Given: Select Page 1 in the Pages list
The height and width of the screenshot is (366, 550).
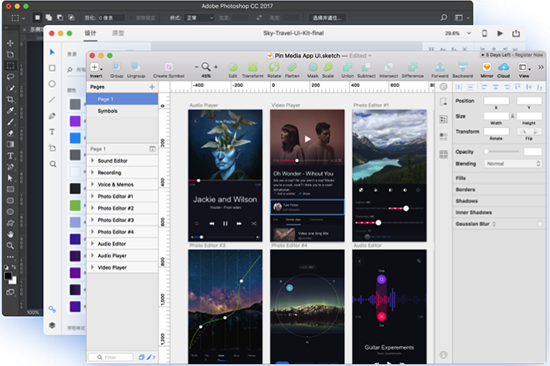Looking at the screenshot, I should [x=122, y=99].
